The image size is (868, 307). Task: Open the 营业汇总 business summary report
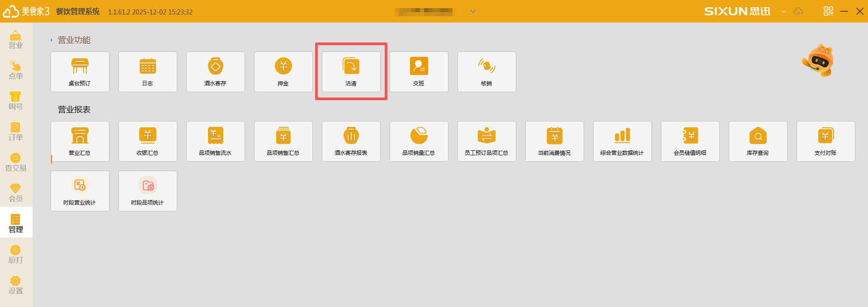click(80, 141)
